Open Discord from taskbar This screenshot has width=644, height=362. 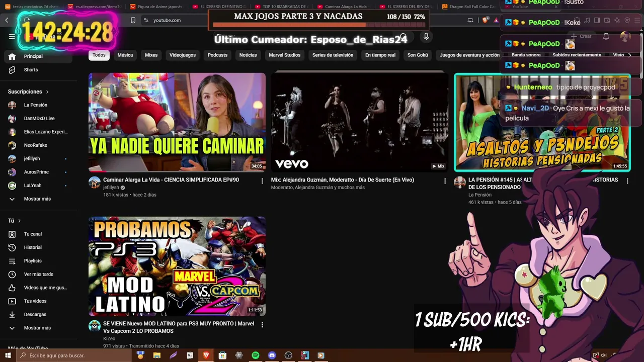(x=272, y=355)
